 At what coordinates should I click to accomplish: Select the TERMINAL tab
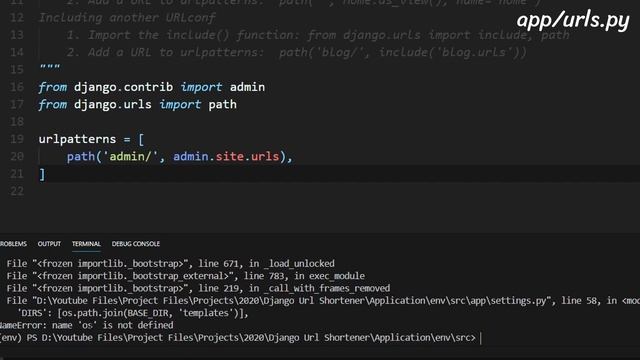[86, 244]
